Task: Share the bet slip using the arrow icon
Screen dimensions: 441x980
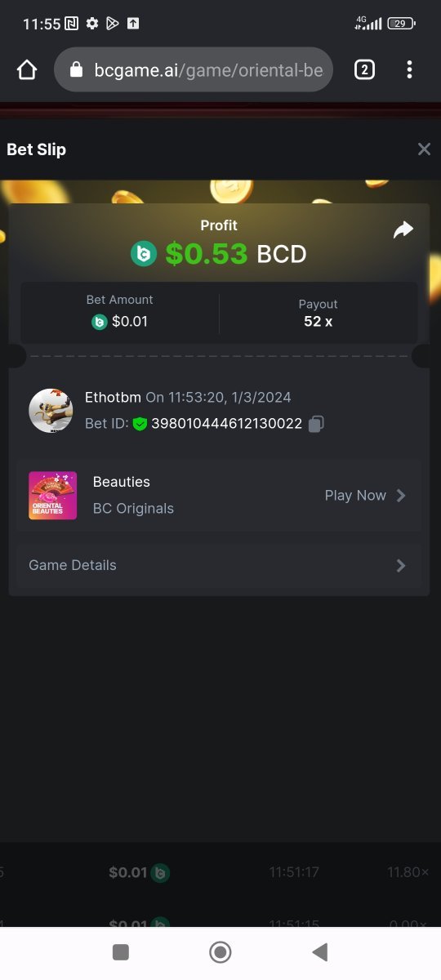Action: click(403, 230)
